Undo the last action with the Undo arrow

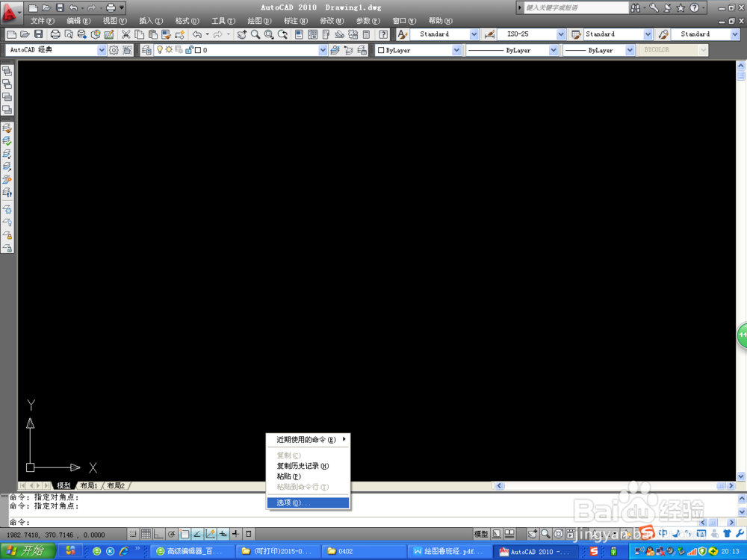(196, 34)
